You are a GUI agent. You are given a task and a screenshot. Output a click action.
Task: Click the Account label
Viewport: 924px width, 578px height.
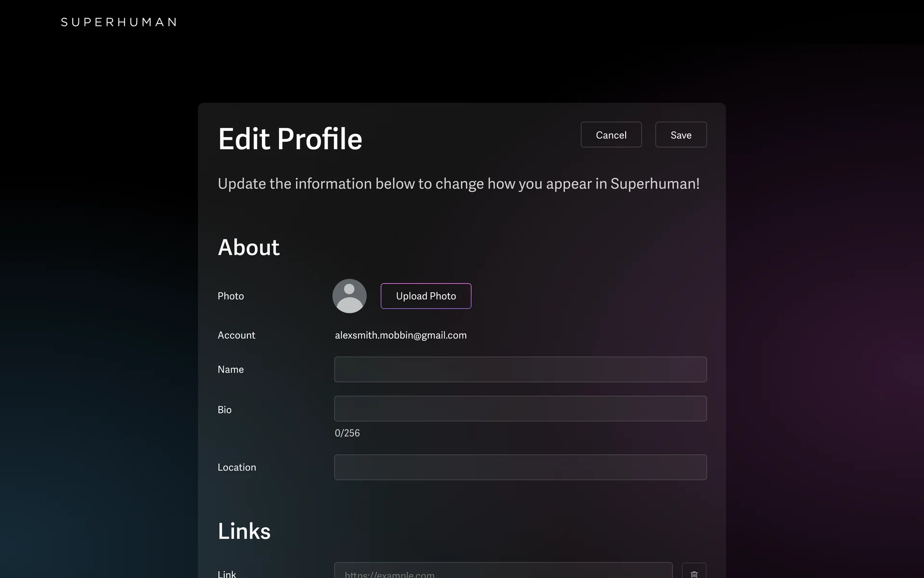[236, 335]
